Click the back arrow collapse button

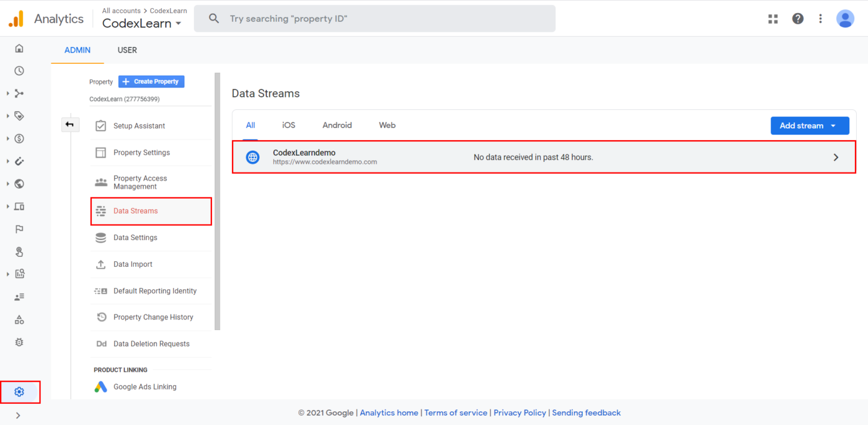[x=70, y=125]
